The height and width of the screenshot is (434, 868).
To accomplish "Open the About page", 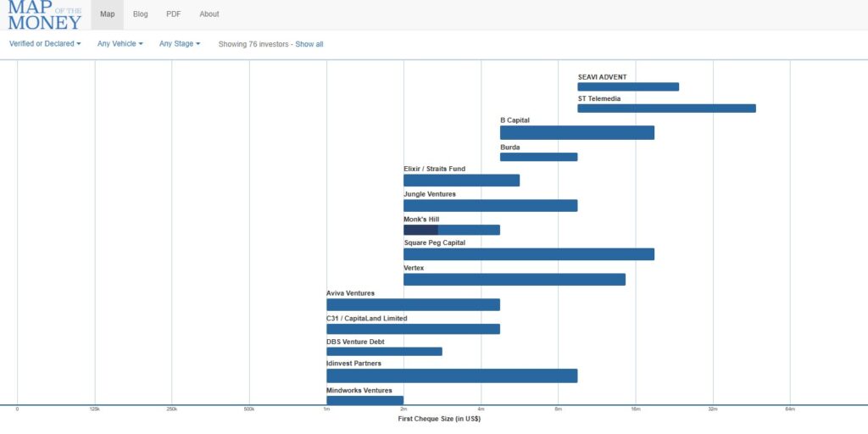I will pos(209,14).
